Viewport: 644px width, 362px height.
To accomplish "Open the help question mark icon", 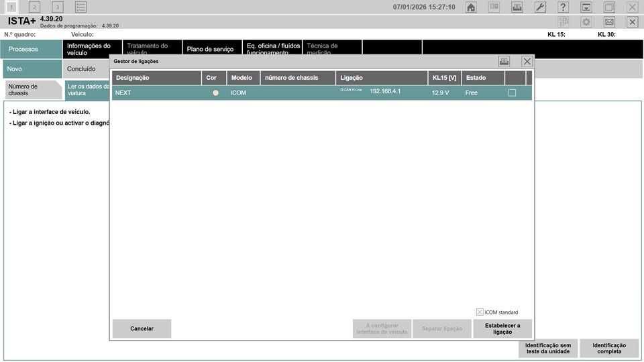I will tap(563, 7).
